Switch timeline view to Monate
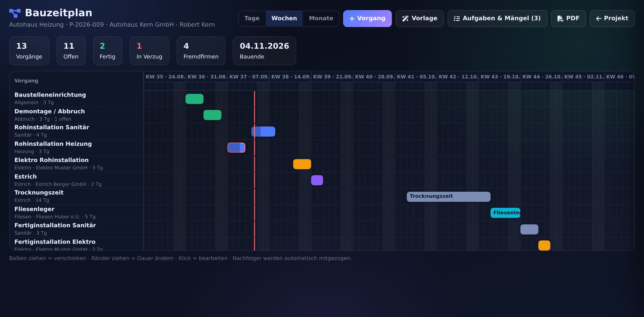The height and width of the screenshot is (317, 644). pos(321,18)
